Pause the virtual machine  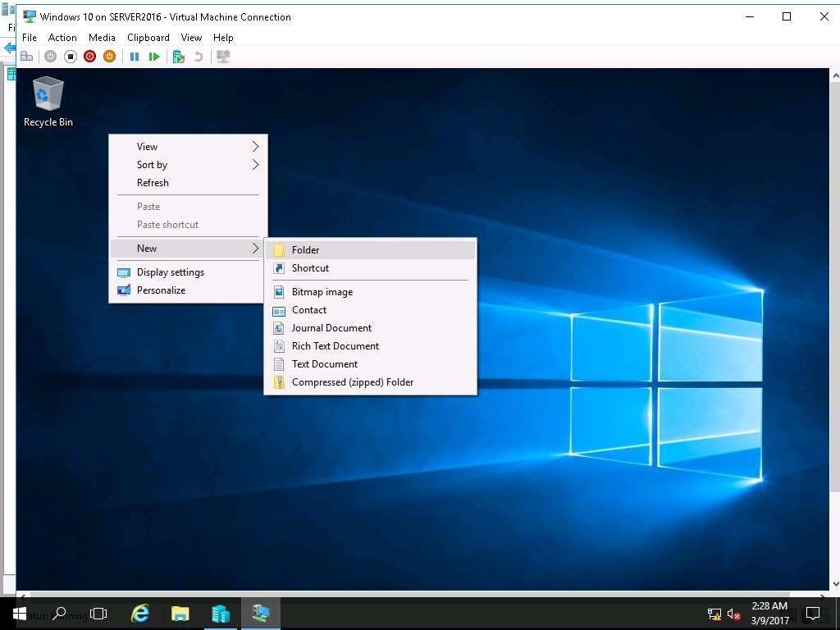pos(135,57)
